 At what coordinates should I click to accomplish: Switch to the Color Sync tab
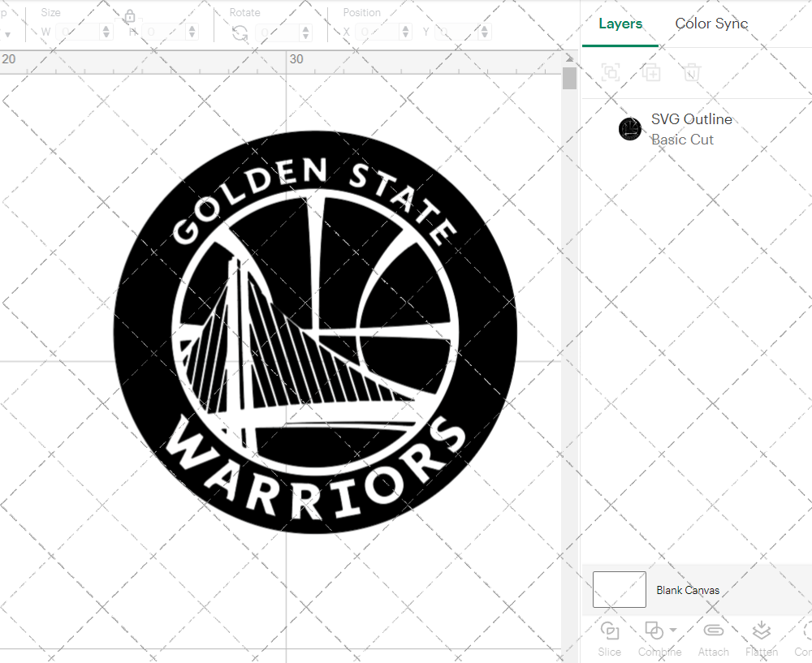(x=711, y=24)
